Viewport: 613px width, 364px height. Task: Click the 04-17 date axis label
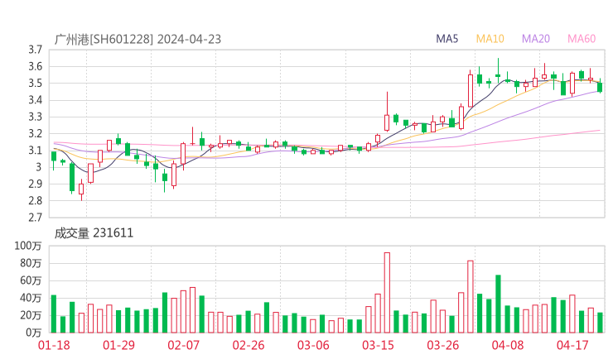(572, 345)
